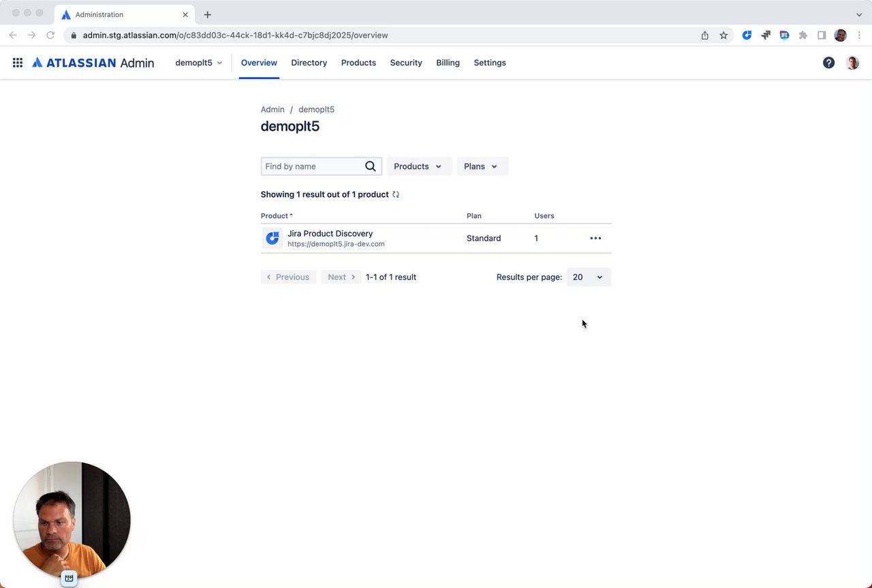Click the share page icon in address bar

pyautogui.click(x=705, y=35)
